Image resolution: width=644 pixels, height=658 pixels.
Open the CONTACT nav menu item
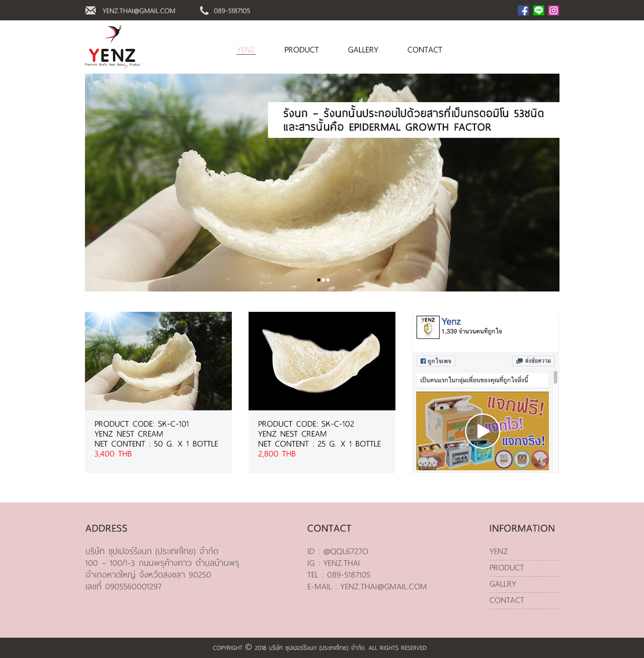tap(424, 50)
